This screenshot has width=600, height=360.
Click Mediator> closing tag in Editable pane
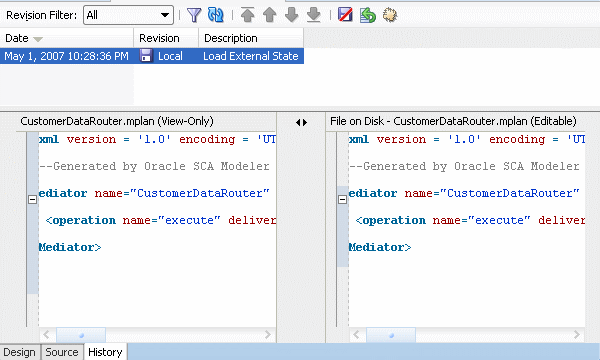pos(380,247)
